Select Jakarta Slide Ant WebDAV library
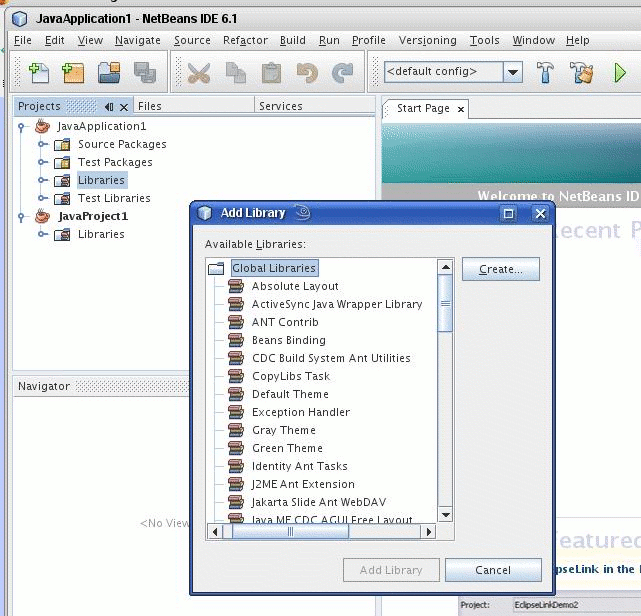Viewport: 641px width, 616px height. (x=319, y=502)
